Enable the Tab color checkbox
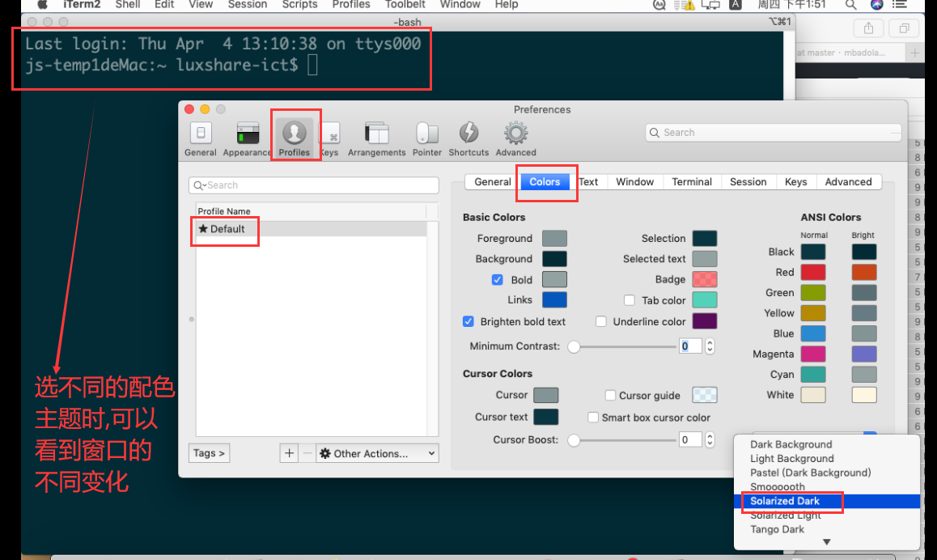Viewport: 937px width, 560px height. [x=630, y=300]
